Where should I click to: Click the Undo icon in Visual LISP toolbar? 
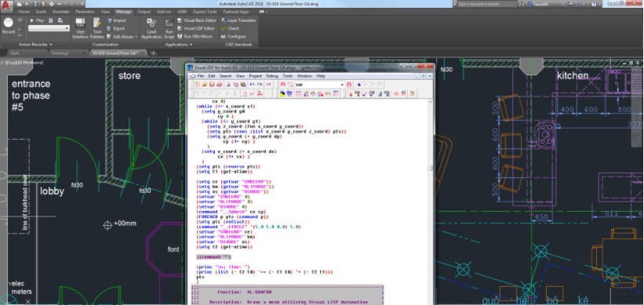point(252,85)
